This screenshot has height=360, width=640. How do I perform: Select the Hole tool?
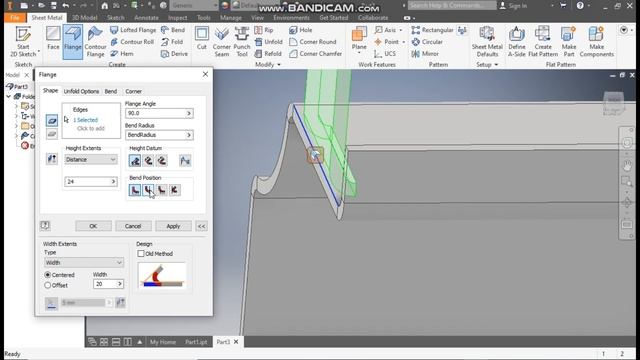pos(300,30)
